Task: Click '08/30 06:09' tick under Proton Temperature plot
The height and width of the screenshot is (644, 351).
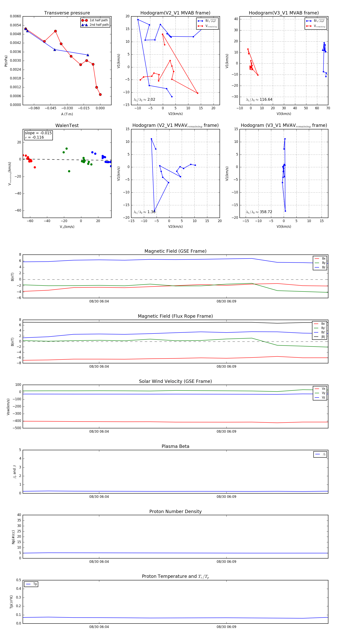Action: (x=226, y=627)
